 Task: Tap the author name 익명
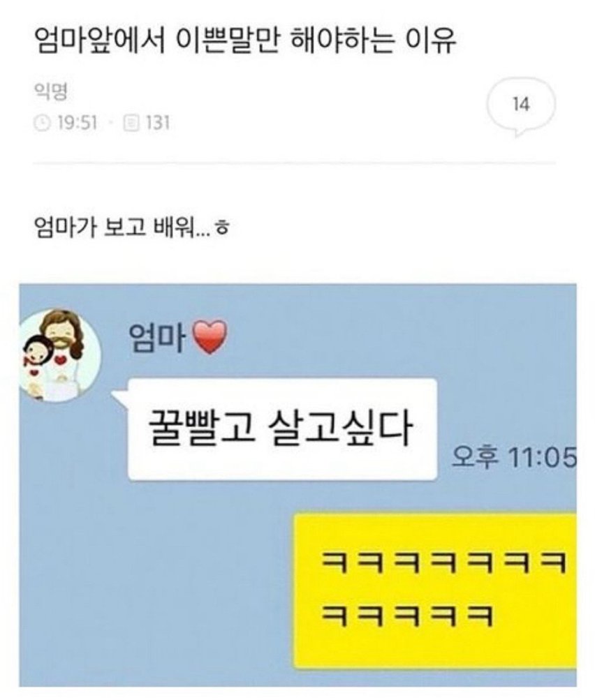pos(50,92)
